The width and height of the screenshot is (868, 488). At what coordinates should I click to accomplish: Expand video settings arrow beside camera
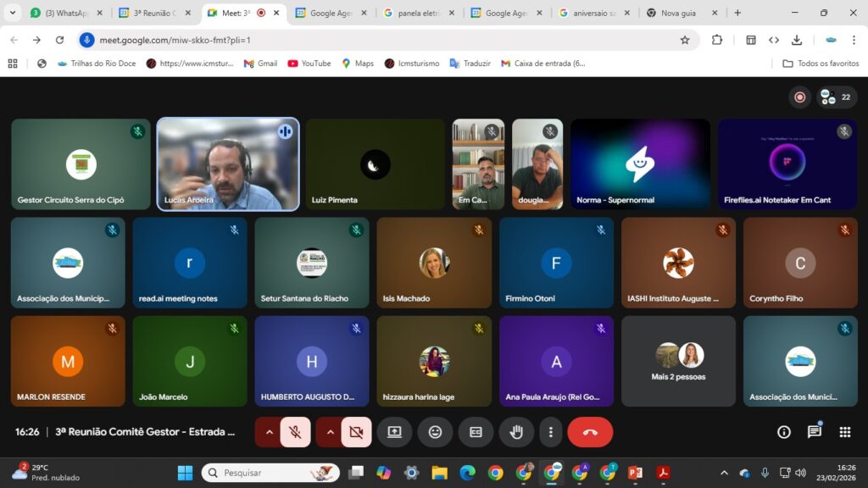click(330, 432)
